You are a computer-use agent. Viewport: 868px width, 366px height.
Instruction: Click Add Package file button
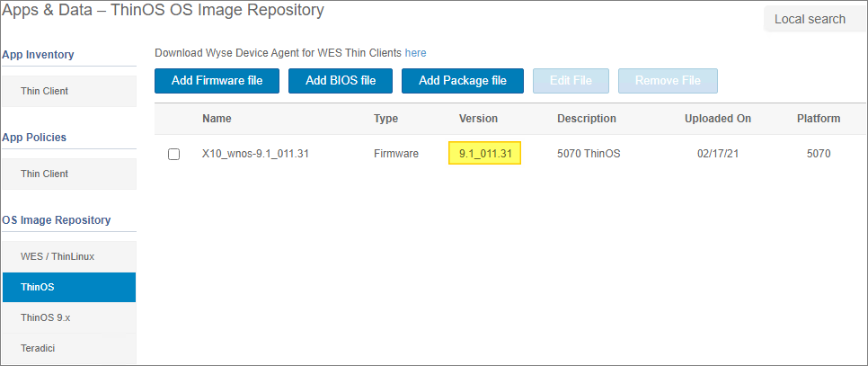click(x=462, y=80)
